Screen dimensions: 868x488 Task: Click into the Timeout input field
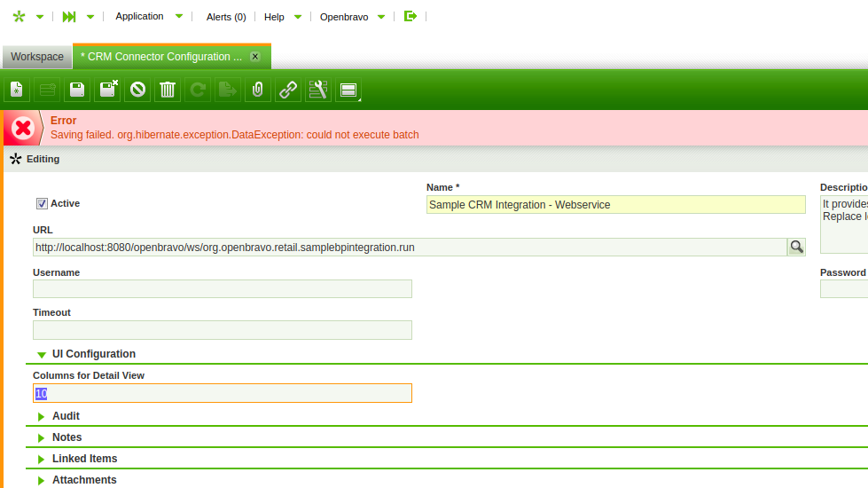(222, 330)
